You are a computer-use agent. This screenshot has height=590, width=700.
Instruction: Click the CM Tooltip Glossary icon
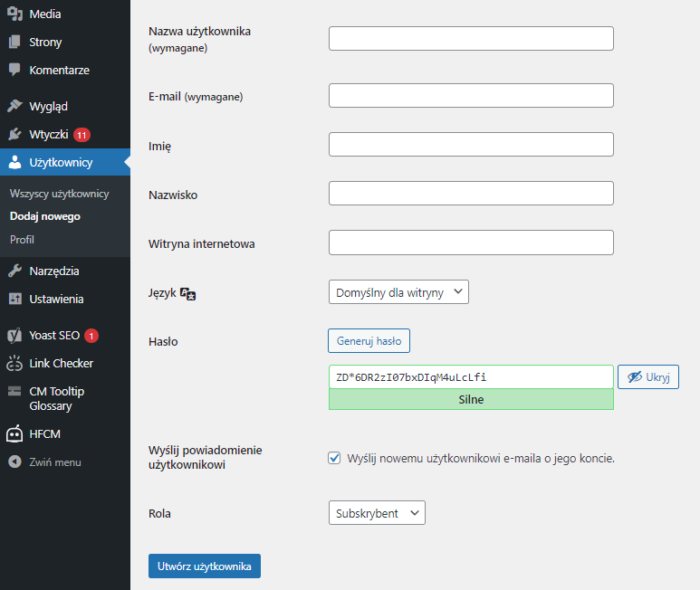pos(14,391)
